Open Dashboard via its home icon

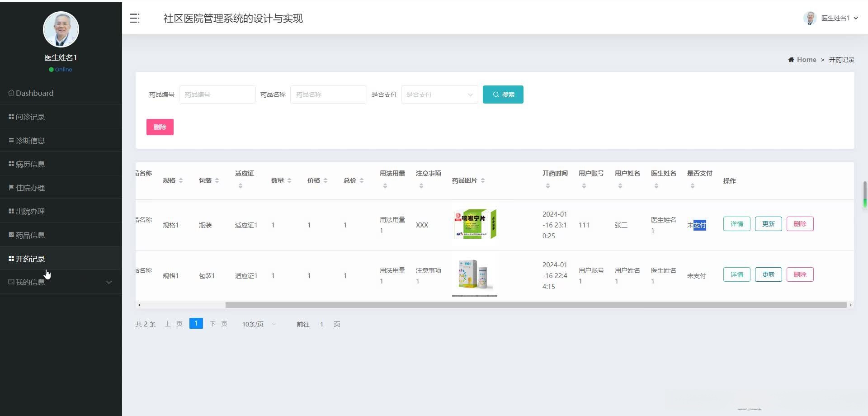[x=11, y=93]
